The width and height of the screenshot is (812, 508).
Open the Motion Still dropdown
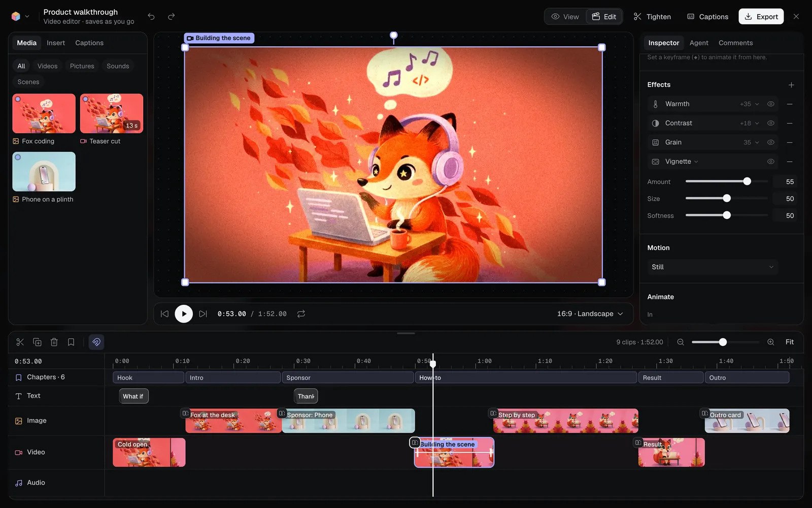click(x=713, y=267)
